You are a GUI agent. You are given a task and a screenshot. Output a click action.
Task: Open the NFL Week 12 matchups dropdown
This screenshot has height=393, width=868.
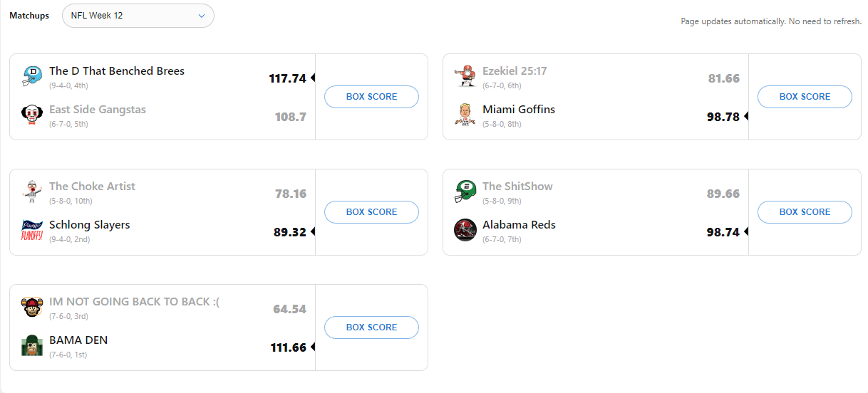138,16
